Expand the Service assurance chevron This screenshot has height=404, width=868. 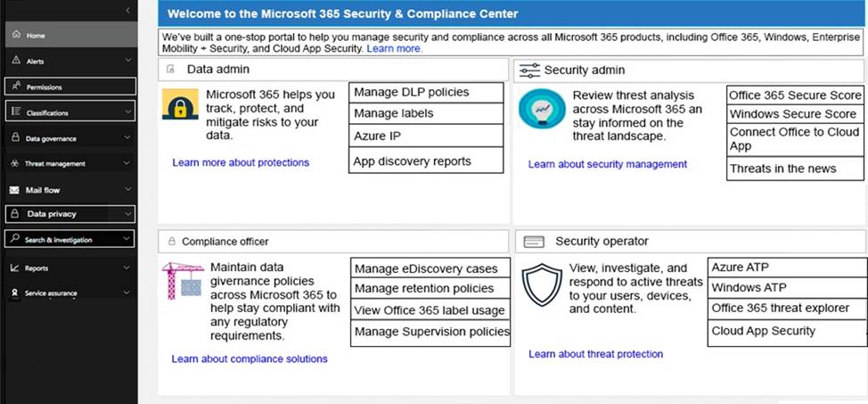pos(127,292)
